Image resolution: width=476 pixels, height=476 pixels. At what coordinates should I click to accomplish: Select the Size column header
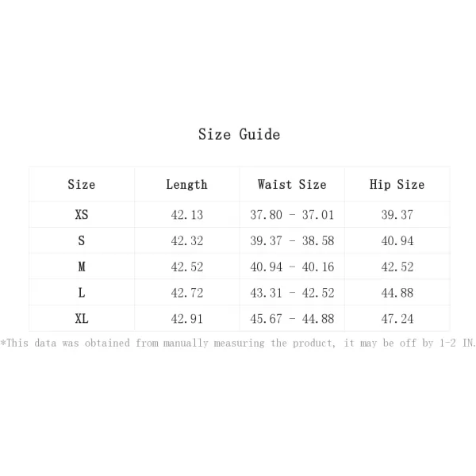[x=82, y=185]
